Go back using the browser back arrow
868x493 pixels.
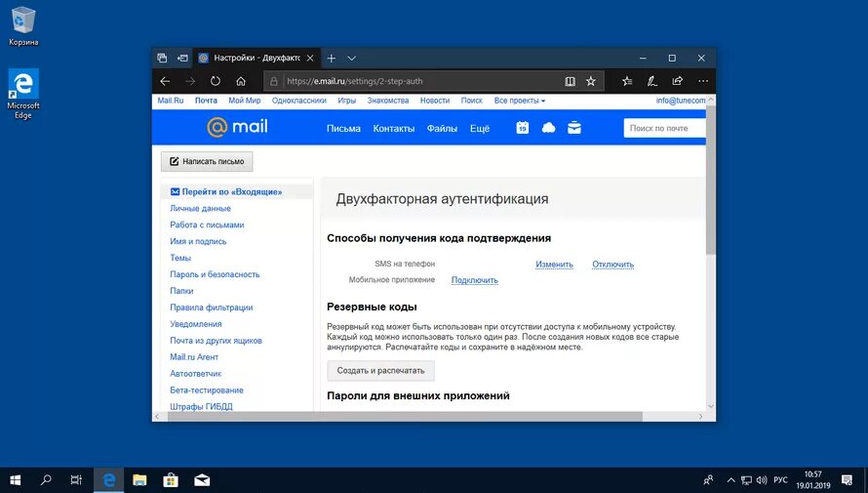[165, 81]
